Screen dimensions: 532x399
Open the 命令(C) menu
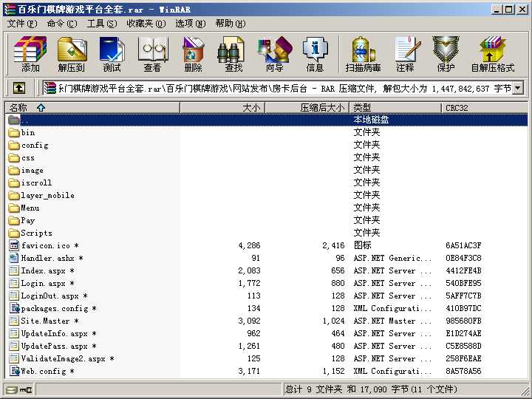pos(62,24)
